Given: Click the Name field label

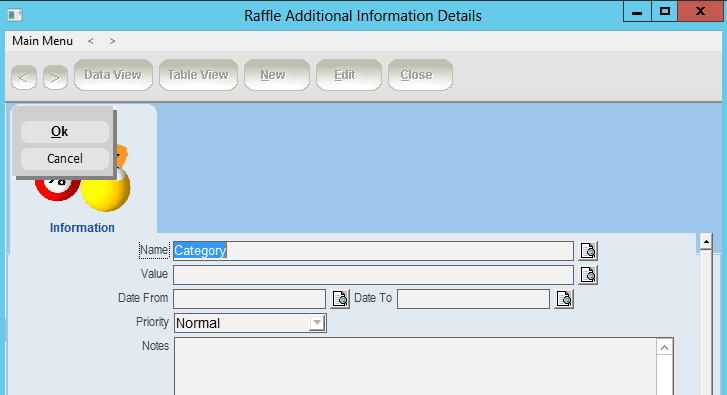Looking at the screenshot, I should [154, 250].
